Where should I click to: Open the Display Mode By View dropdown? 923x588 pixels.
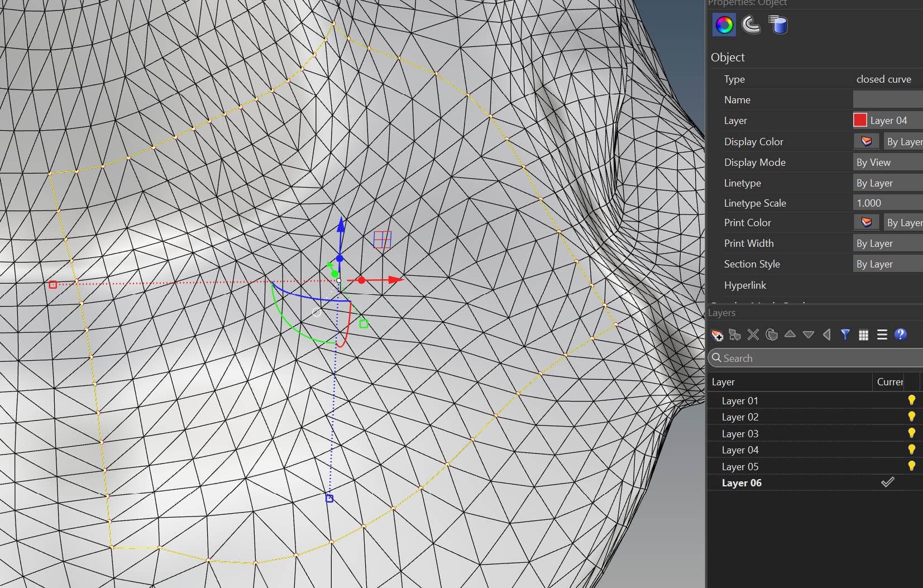click(887, 162)
